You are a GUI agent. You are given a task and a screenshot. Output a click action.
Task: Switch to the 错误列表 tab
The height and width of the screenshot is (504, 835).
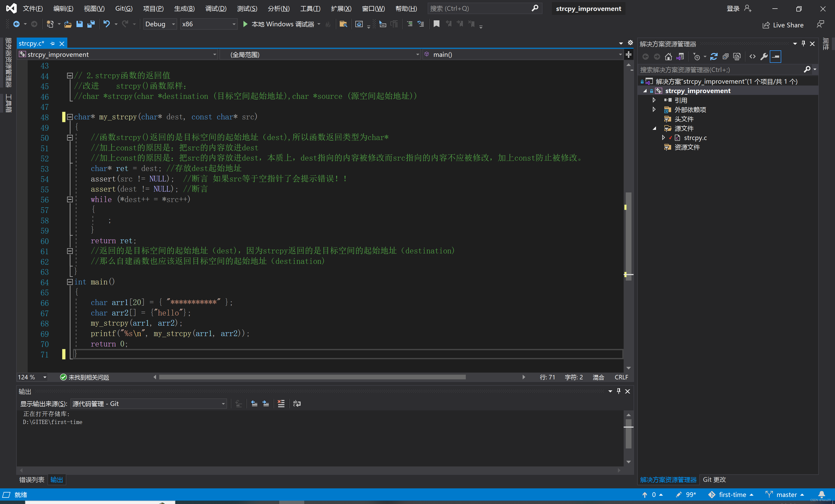coord(32,479)
